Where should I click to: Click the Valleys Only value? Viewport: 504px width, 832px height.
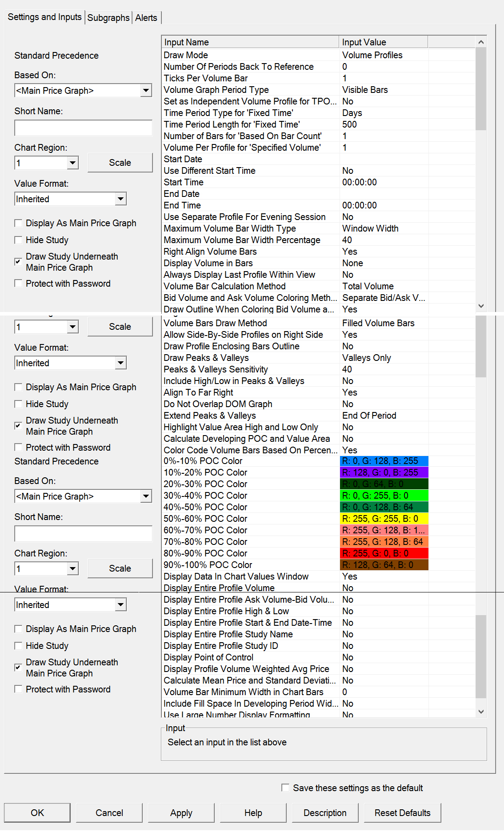click(367, 358)
